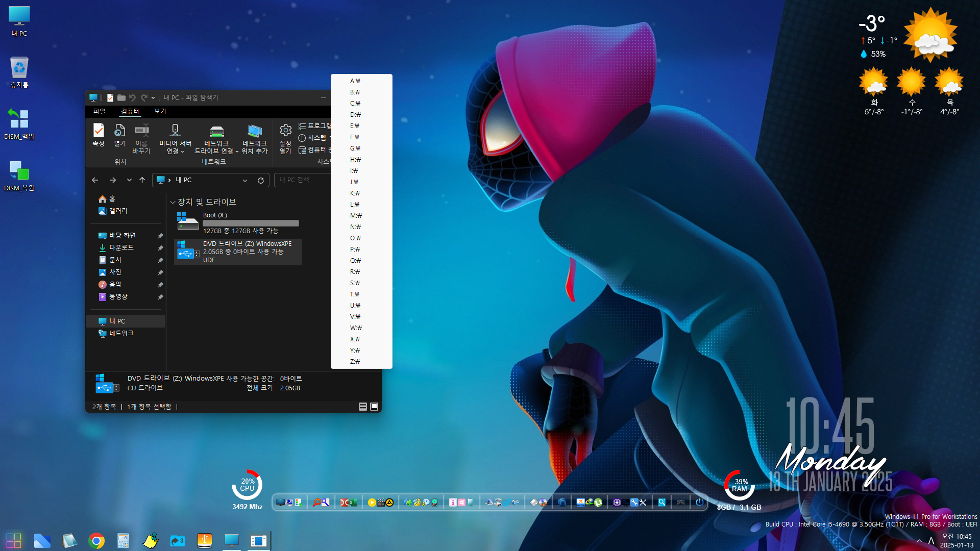Select the 내 PC desktop icon
980x551 pixels.
pyautogui.click(x=19, y=21)
